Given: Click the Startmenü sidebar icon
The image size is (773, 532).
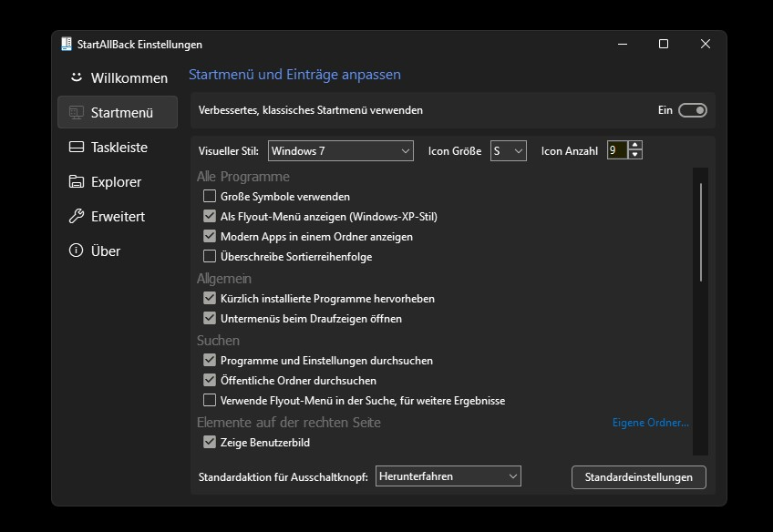Looking at the screenshot, I should point(76,112).
